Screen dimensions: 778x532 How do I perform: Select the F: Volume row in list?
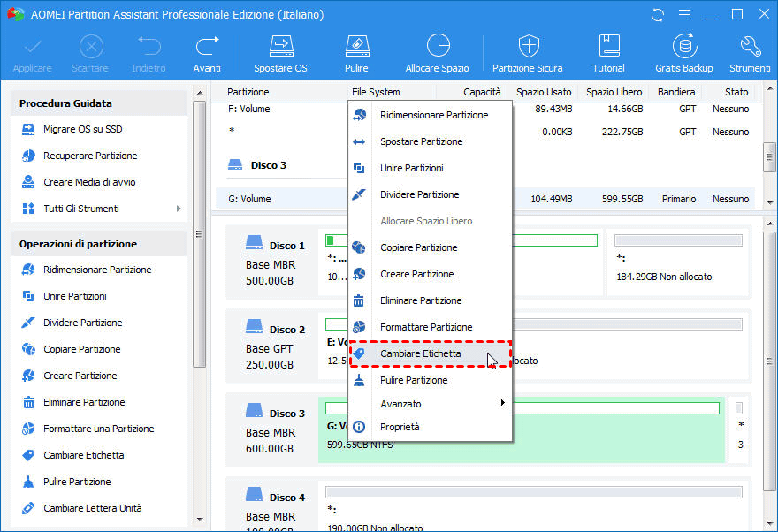[x=484, y=109]
